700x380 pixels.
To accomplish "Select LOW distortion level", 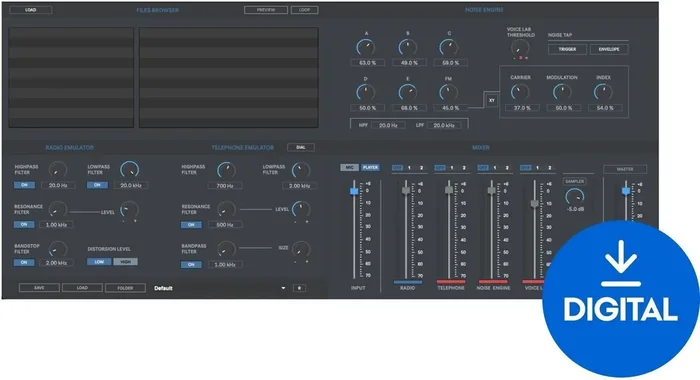I will pos(99,262).
